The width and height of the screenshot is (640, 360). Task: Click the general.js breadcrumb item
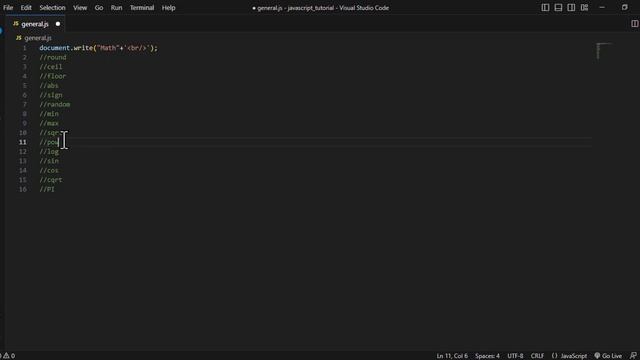(x=38, y=38)
